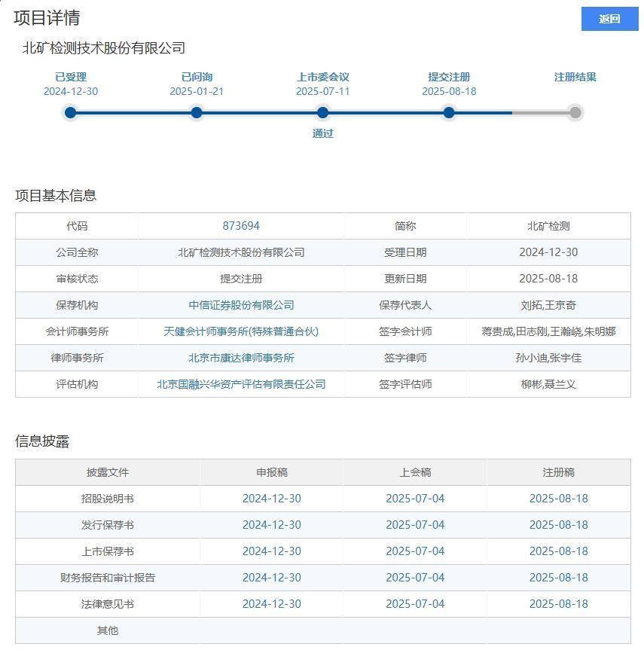Open 招股说明书 注册稿 dated 2025-08-18
Image resolution: width=644 pixels, height=653 pixels.
(559, 499)
